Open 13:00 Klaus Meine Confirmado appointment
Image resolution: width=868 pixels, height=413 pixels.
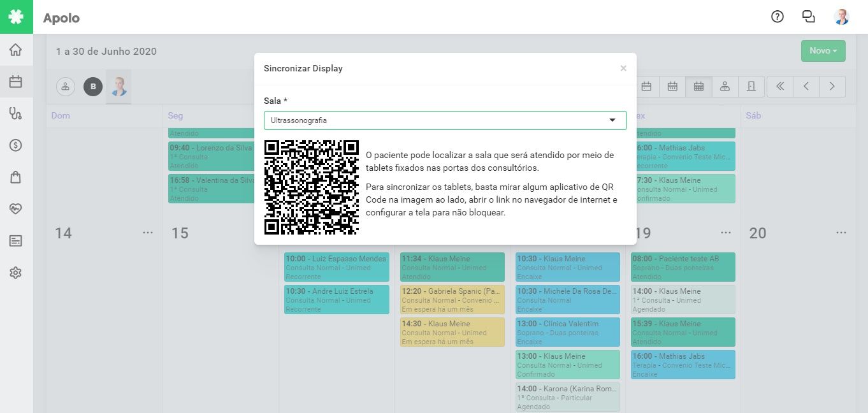point(568,365)
